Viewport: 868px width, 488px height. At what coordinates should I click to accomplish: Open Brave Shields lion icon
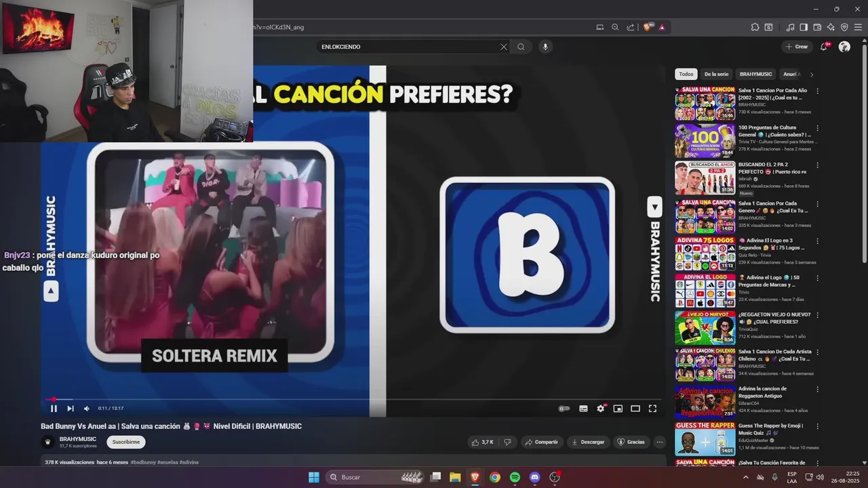pos(647,27)
